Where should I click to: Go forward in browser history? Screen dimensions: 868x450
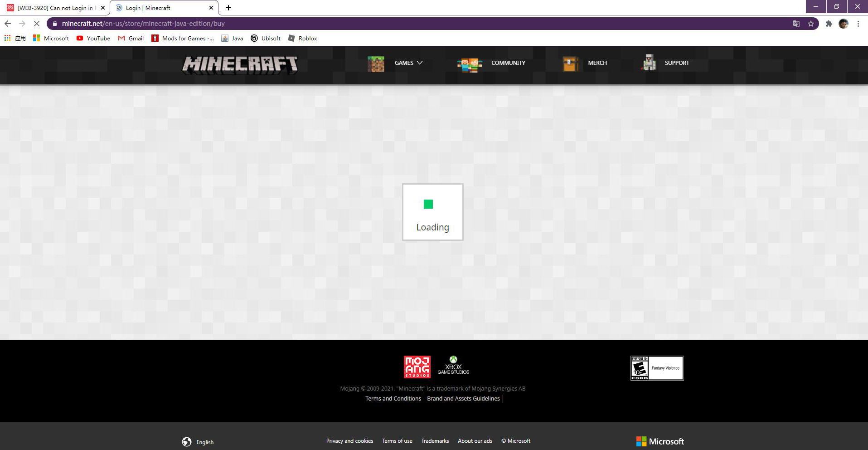coord(22,24)
